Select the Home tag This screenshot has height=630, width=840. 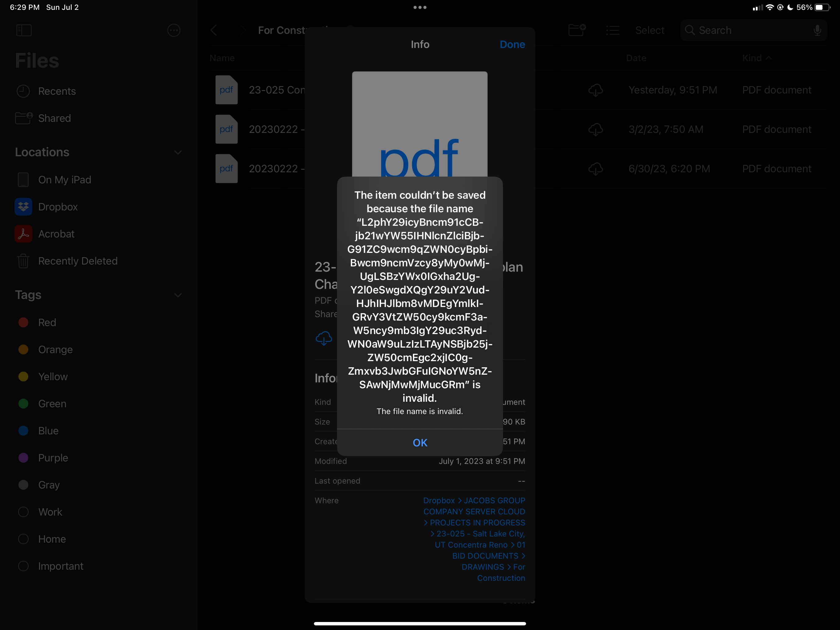(51, 539)
